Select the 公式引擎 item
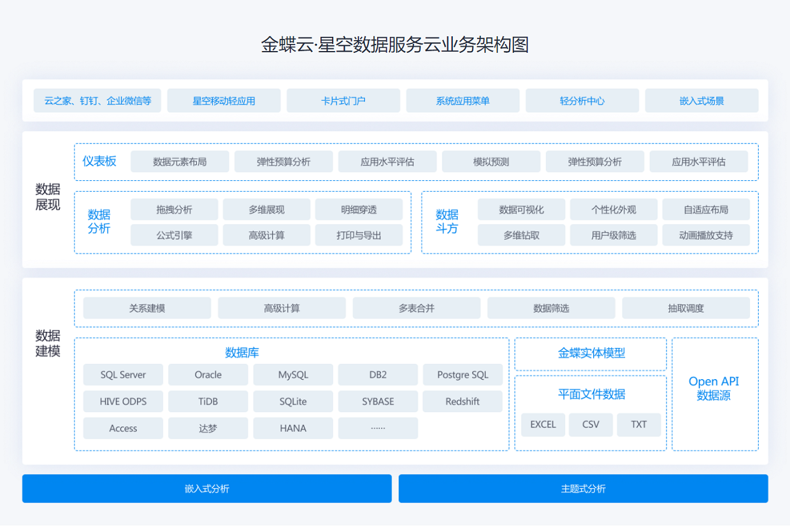Screen dimensions: 790x532 click(174, 235)
